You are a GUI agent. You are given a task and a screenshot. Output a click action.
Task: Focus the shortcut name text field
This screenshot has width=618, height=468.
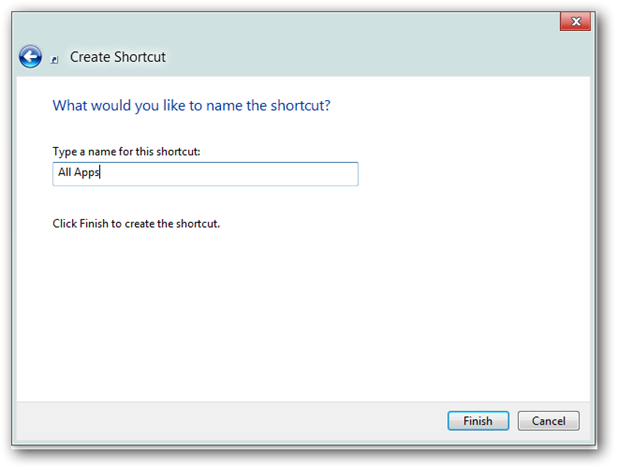[x=205, y=174]
